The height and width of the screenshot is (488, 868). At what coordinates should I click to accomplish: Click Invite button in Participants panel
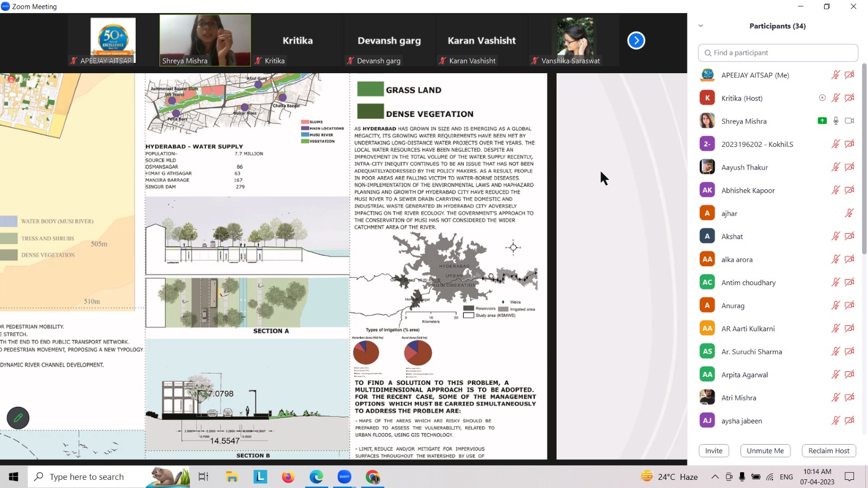(x=713, y=451)
